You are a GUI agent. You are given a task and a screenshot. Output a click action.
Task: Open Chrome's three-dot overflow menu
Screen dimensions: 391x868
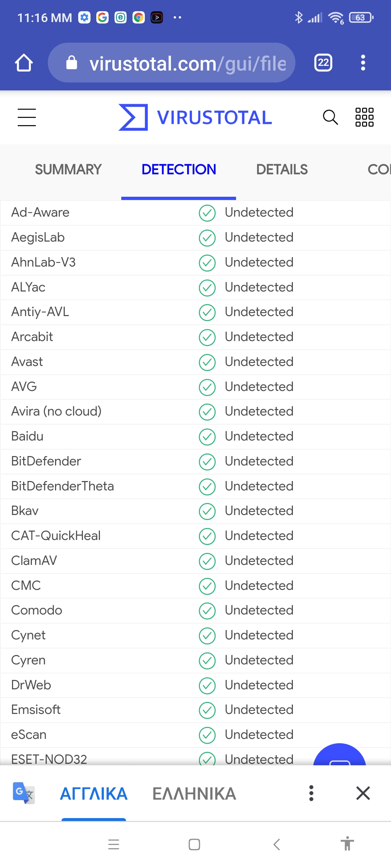click(x=363, y=63)
